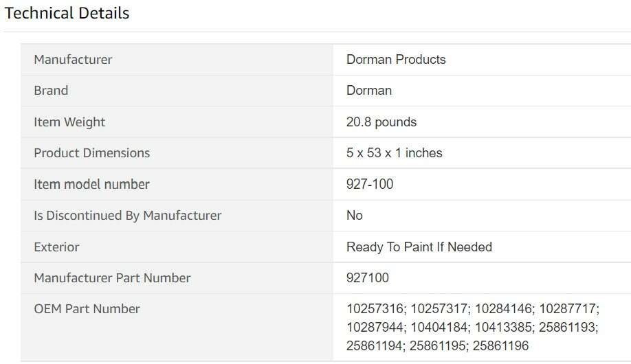631x364 pixels.
Task: Click OEM part number 25861196
Action: (500, 345)
